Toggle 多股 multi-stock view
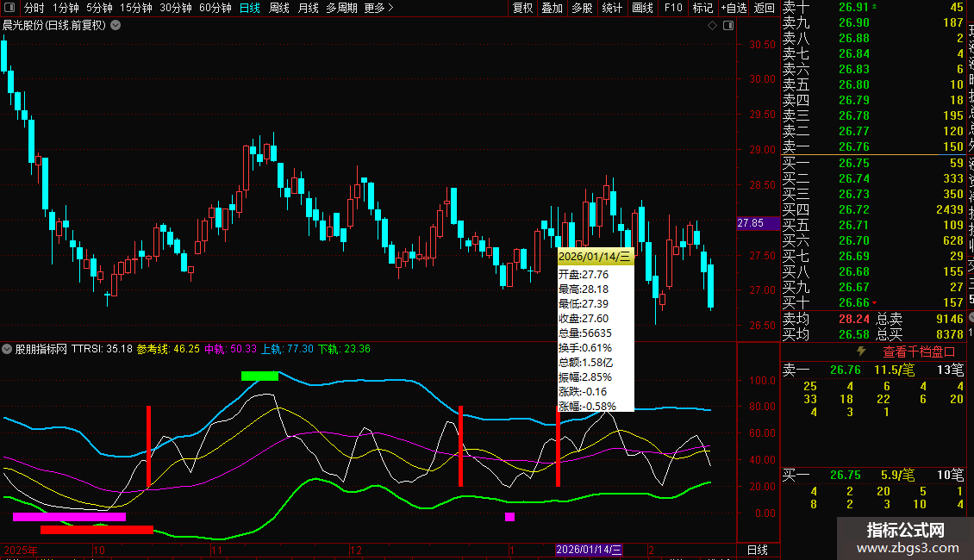 [582, 8]
